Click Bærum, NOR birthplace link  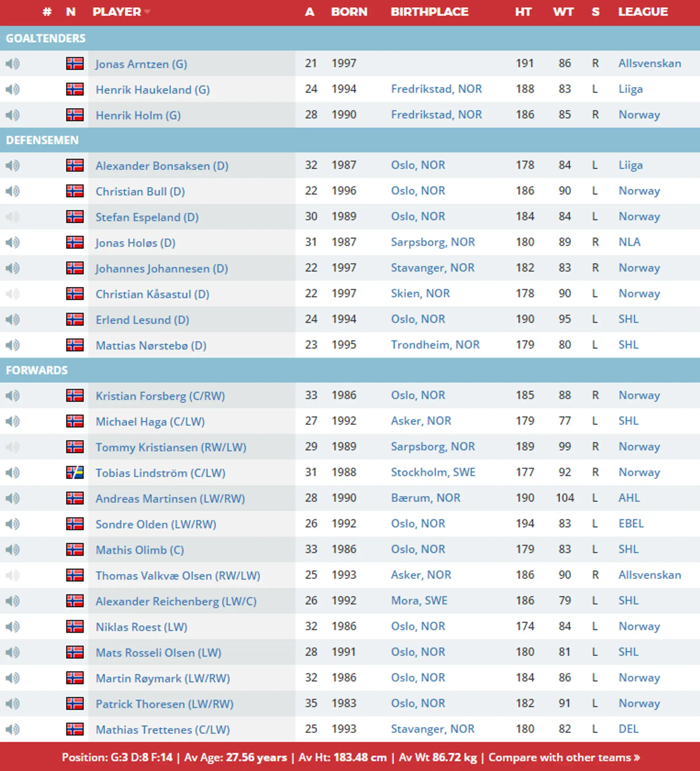(x=426, y=498)
